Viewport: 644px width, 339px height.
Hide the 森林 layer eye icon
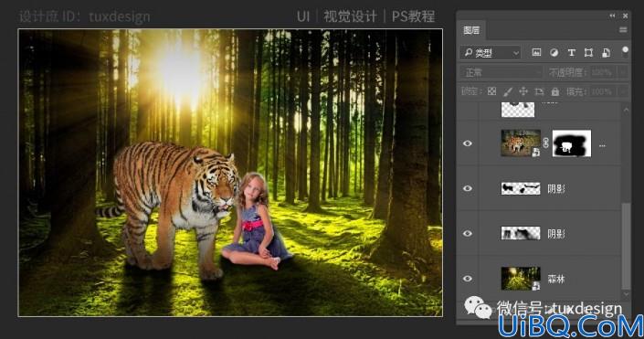pos(468,279)
